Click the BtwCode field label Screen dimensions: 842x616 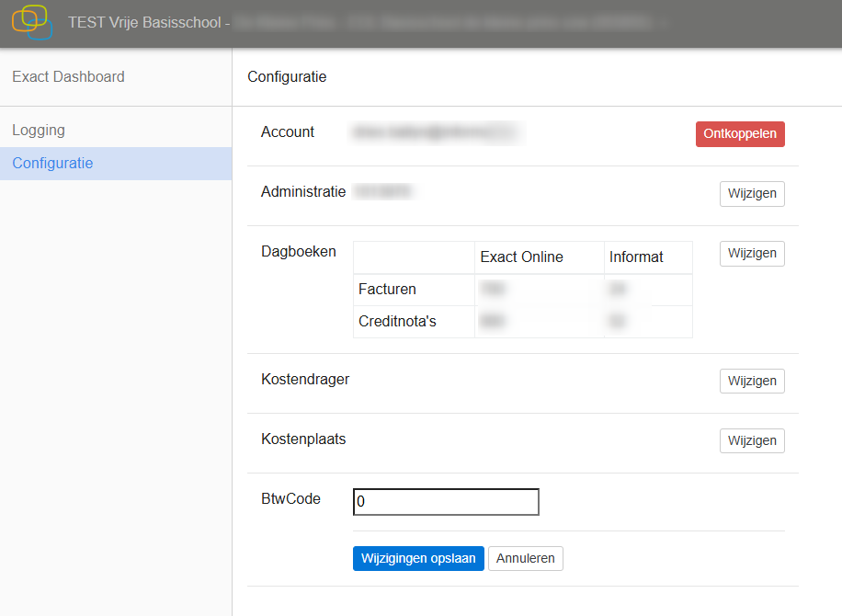click(x=290, y=499)
